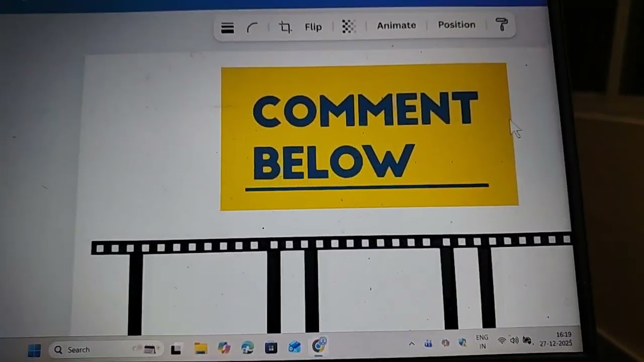Image resolution: width=644 pixels, height=362 pixels.
Task: Open the Position panel
Action: [456, 25]
